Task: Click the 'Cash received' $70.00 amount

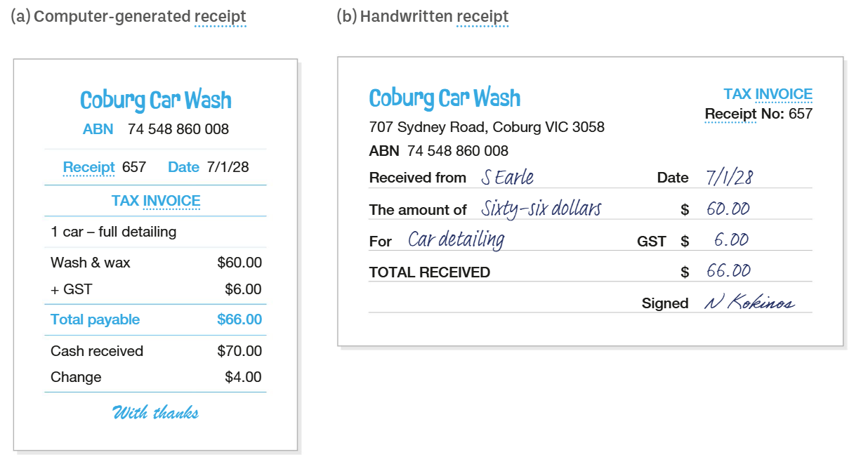Action: click(239, 351)
